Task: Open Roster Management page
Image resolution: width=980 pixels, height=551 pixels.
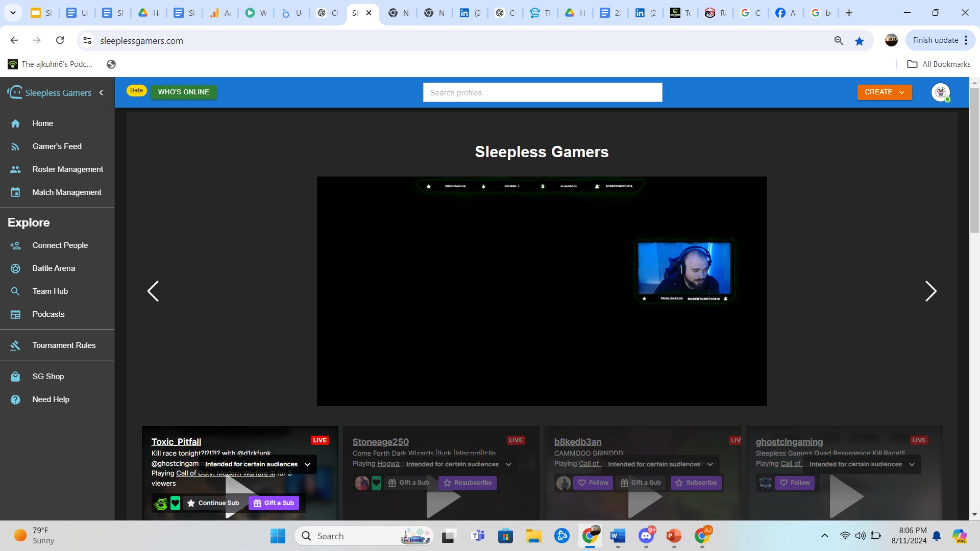Action: pos(67,169)
